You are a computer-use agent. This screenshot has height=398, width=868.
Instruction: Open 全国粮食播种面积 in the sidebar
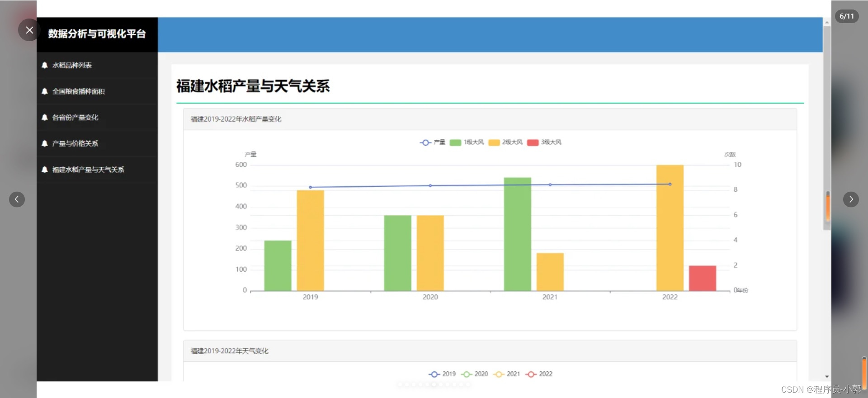79,91
